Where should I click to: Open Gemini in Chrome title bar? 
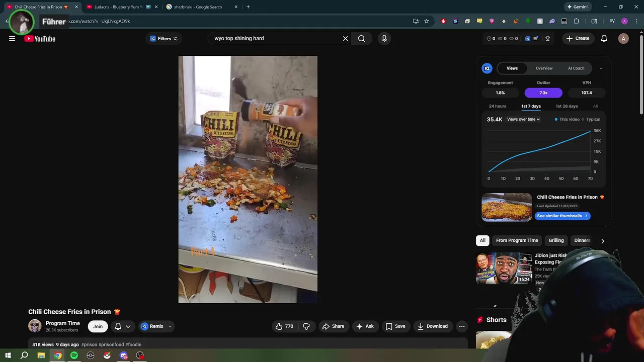pyautogui.click(x=577, y=7)
